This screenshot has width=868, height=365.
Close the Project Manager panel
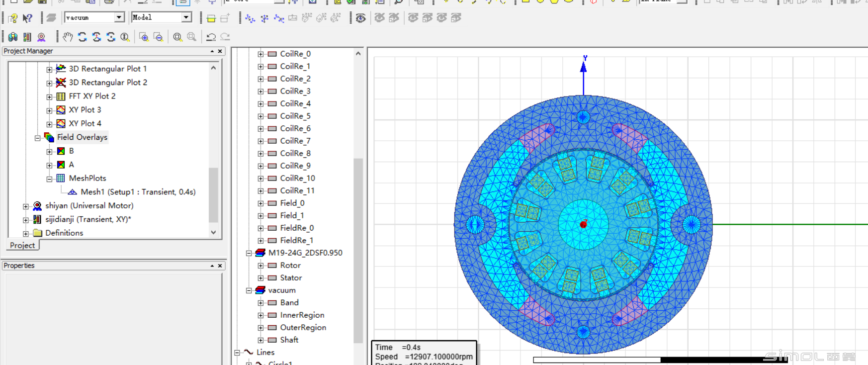click(x=220, y=51)
